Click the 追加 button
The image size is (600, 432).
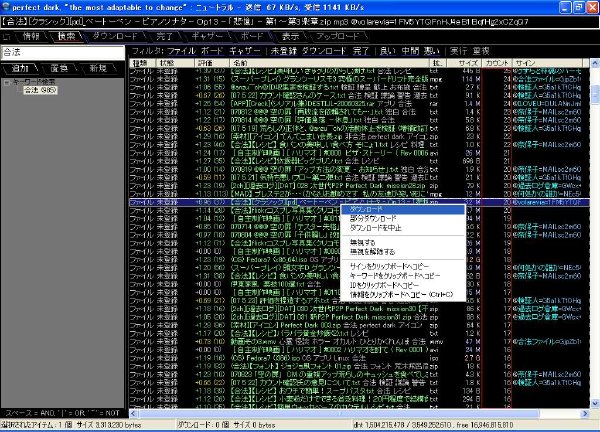(x=20, y=68)
